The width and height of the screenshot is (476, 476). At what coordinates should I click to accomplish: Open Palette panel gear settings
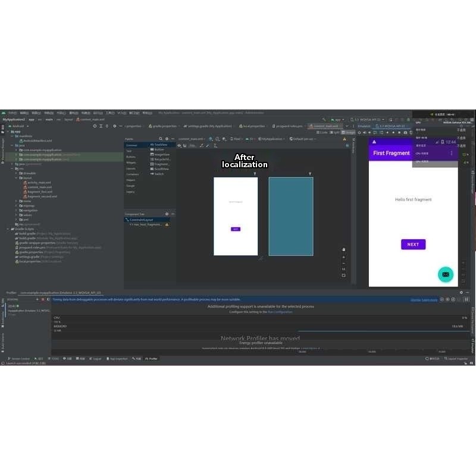166,139
